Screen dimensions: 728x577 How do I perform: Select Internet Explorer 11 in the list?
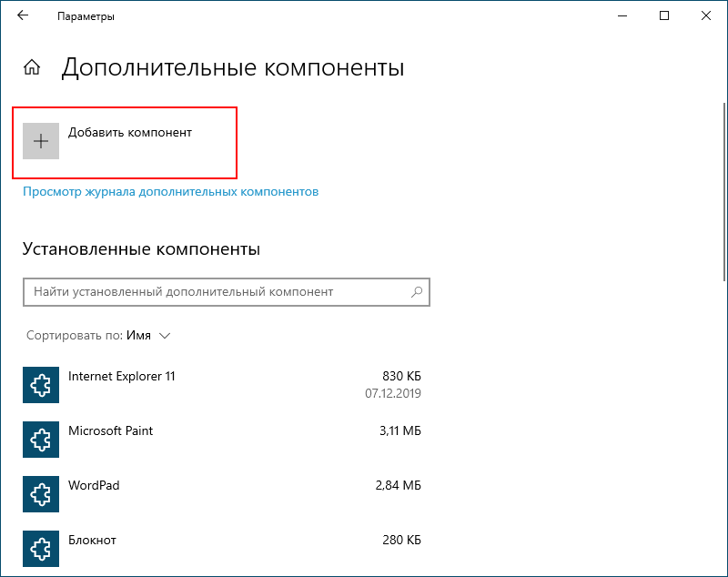point(222,385)
